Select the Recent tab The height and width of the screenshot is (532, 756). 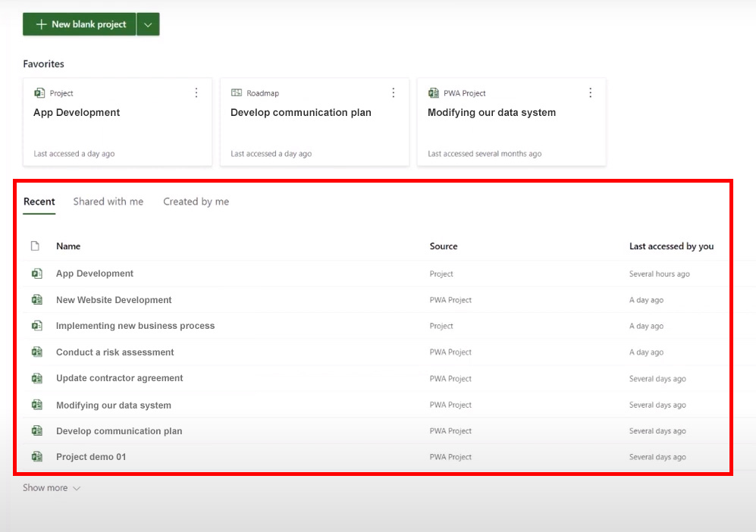(x=39, y=202)
